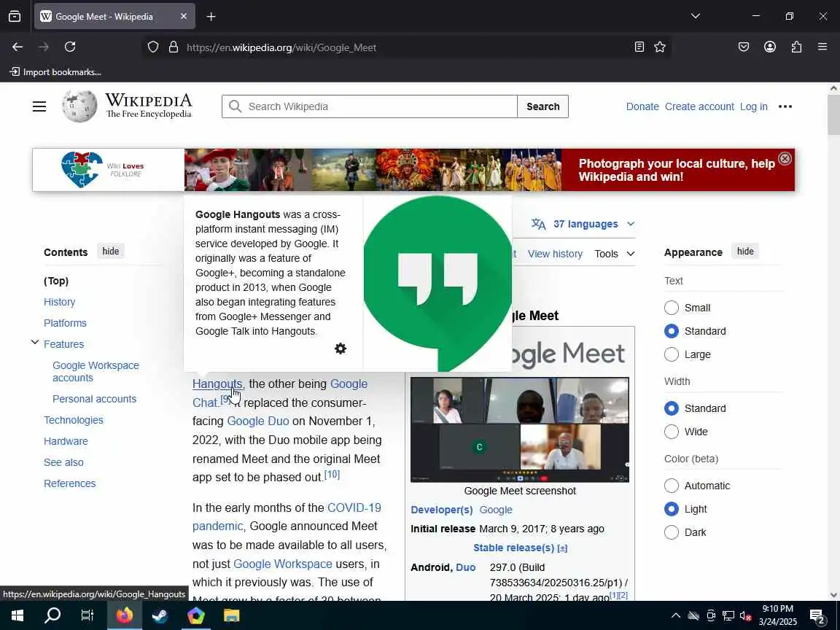This screenshot has height=630, width=840.
Task: Open the View history tab
Action: pyautogui.click(x=555, y=254)
